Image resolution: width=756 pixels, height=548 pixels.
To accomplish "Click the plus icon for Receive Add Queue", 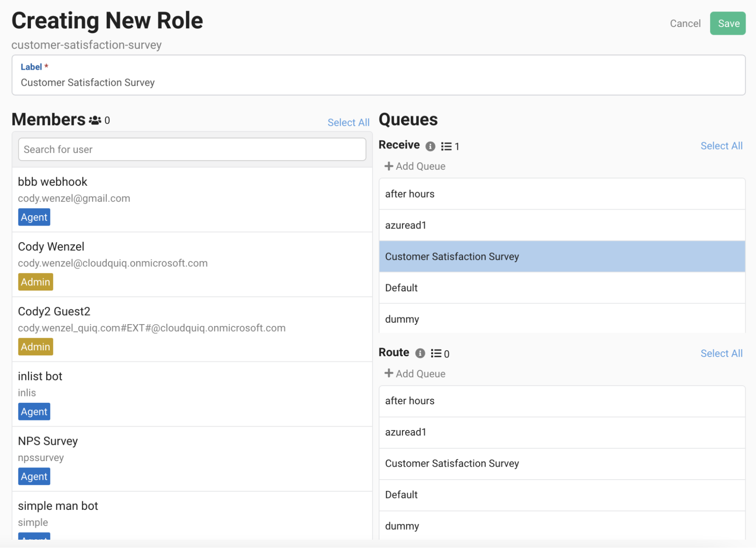I will click(388, 166).
